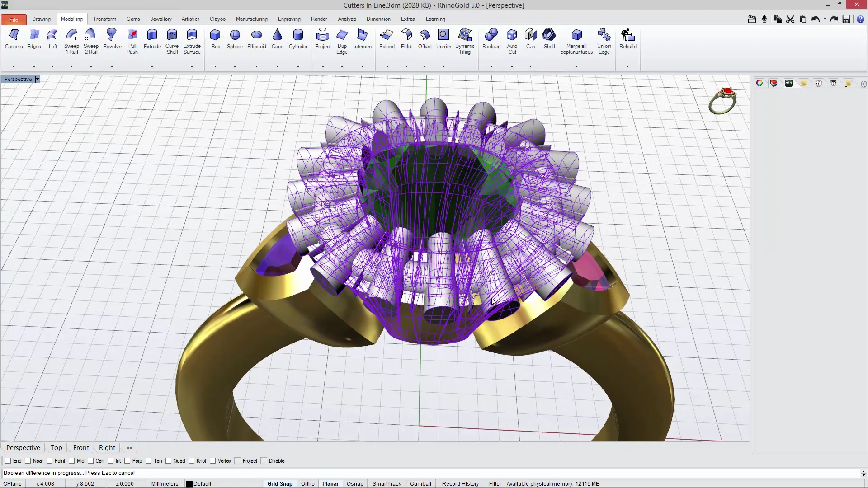This screenshot has height=488, width=868.
Task: Create a Sphere primitive
Action: 235,39
